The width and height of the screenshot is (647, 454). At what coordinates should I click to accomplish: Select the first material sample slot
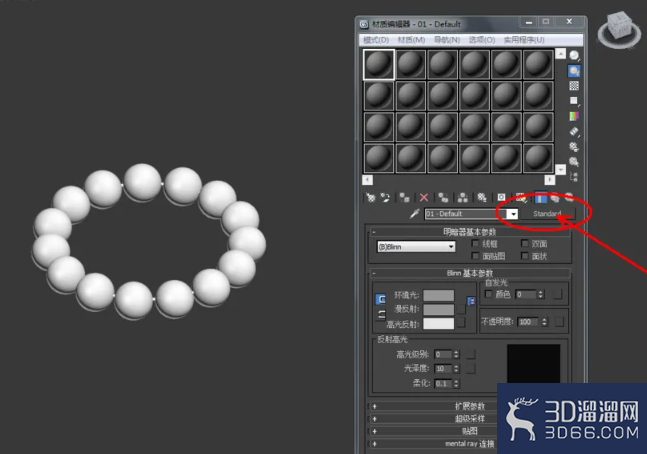click(379, 64)
